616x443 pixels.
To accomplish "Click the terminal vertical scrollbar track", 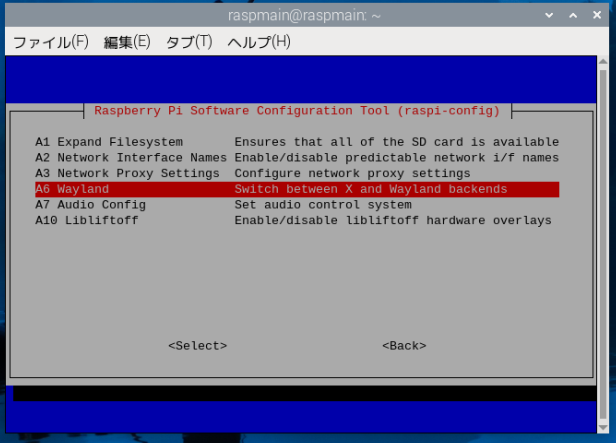I will click(603, 244).
